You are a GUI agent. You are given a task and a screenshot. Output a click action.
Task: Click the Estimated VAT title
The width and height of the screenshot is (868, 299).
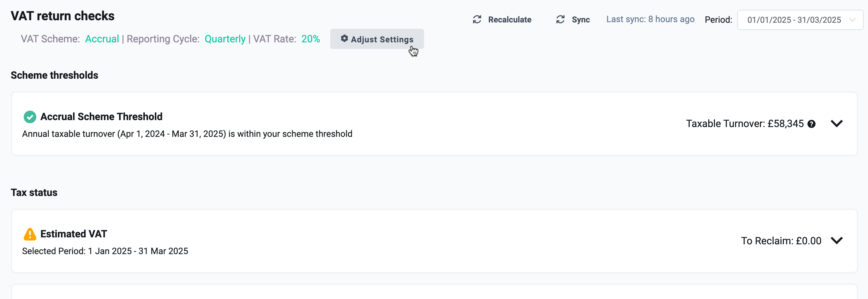click(x=74, y=234)
